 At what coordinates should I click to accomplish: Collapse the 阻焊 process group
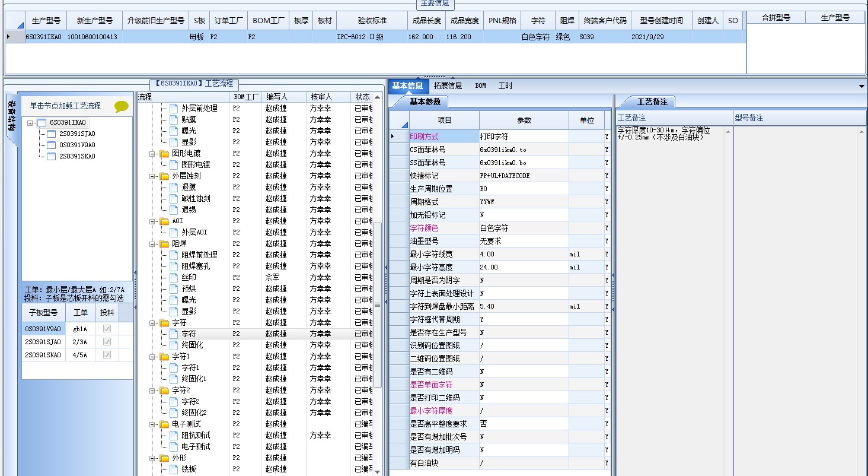(153, 243)
